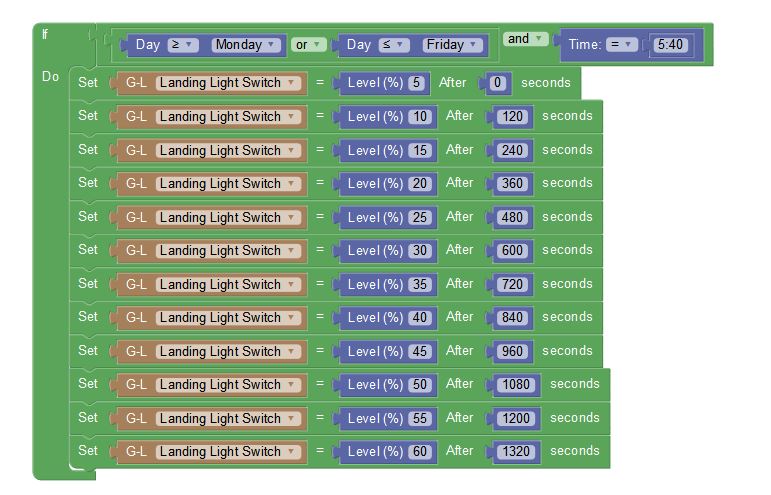Change the 'and' logic operator dropdown
This screenshot has height=495, width=771.
525,39
